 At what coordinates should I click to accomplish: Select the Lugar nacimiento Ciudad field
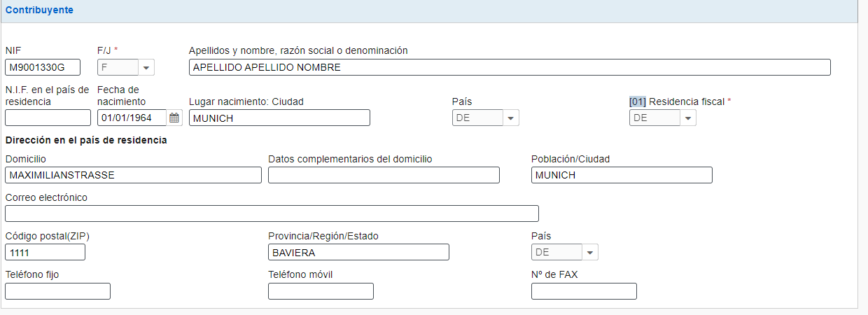coord(279,118)
